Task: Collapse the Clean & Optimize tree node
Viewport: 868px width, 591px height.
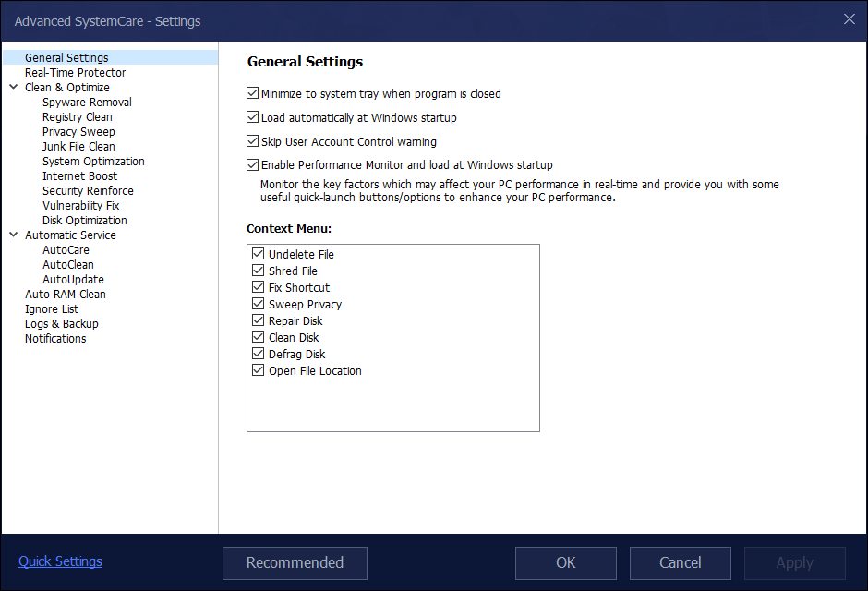Action: point(14,87)
